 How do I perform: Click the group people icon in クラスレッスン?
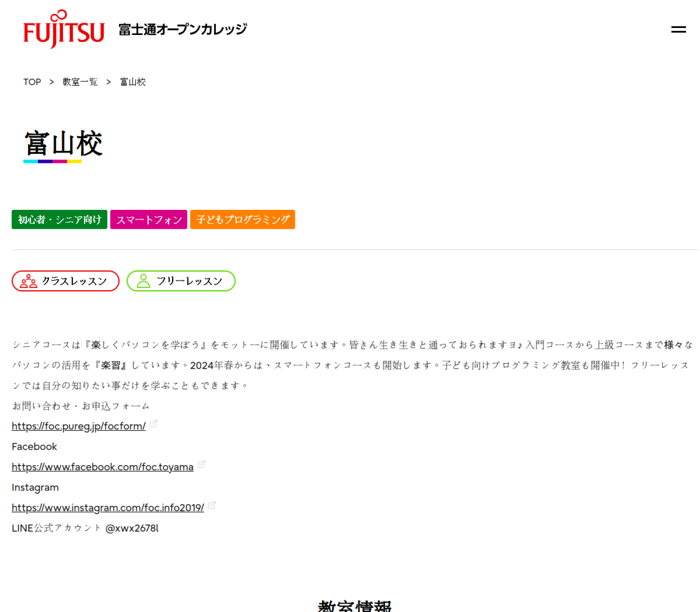(28, 281)
